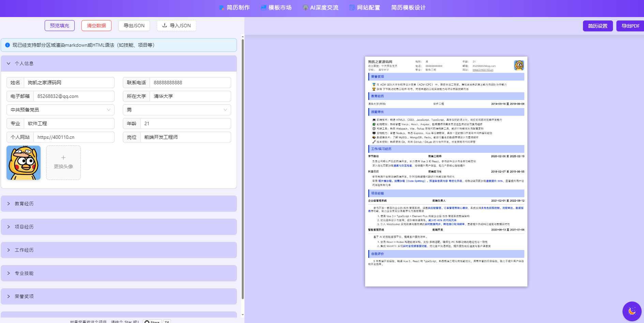Click the plus icon in the 更换头像 area
This screenshot has height=323, width=644.
pos(63,158)
